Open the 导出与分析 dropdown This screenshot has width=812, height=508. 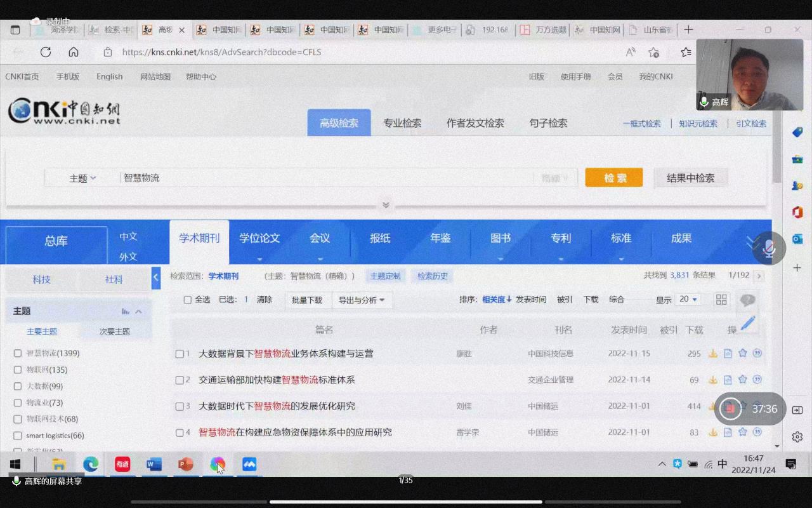click(362, 300)
